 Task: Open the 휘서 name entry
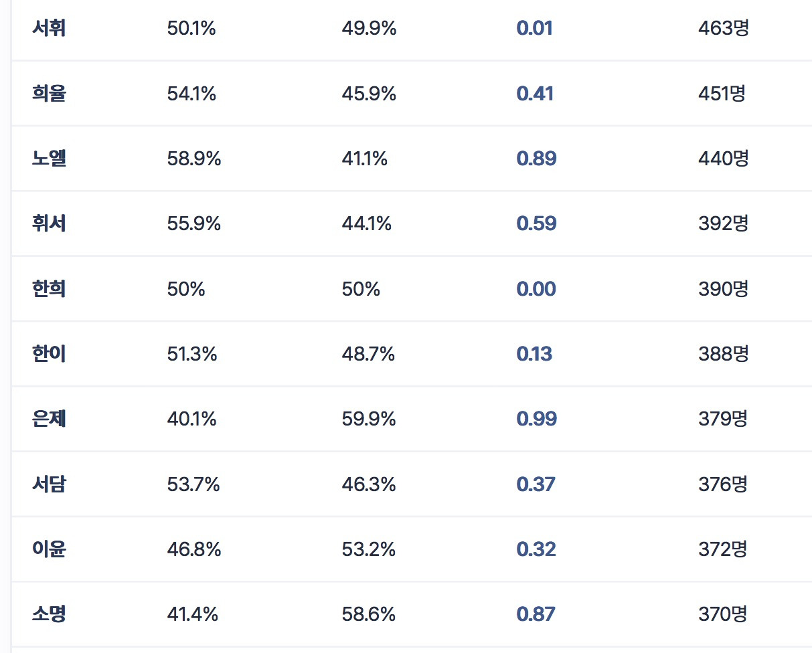click(49, 223)
